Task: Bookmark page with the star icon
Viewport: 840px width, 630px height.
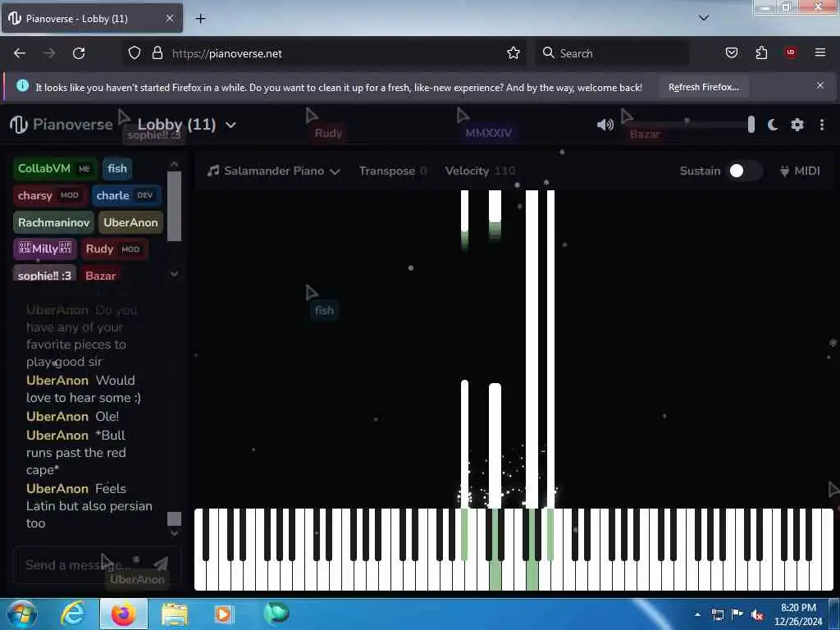Action: click(x=514, y=53)
